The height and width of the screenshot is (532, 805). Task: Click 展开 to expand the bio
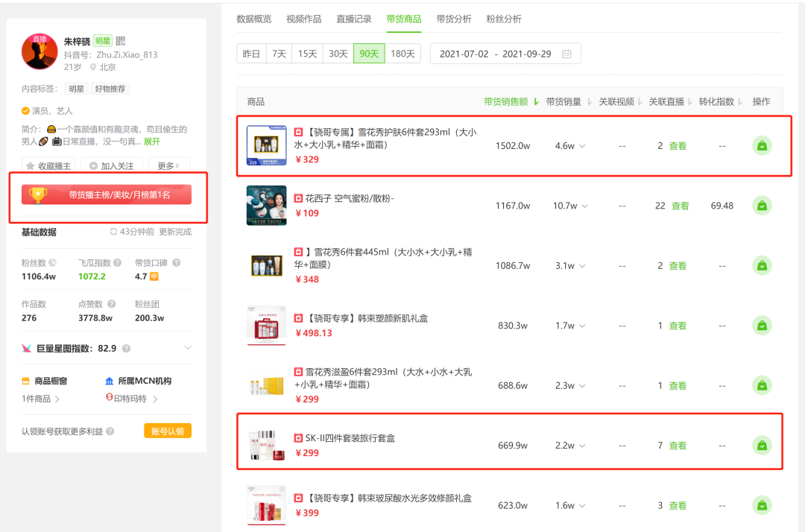coord(152,142)
